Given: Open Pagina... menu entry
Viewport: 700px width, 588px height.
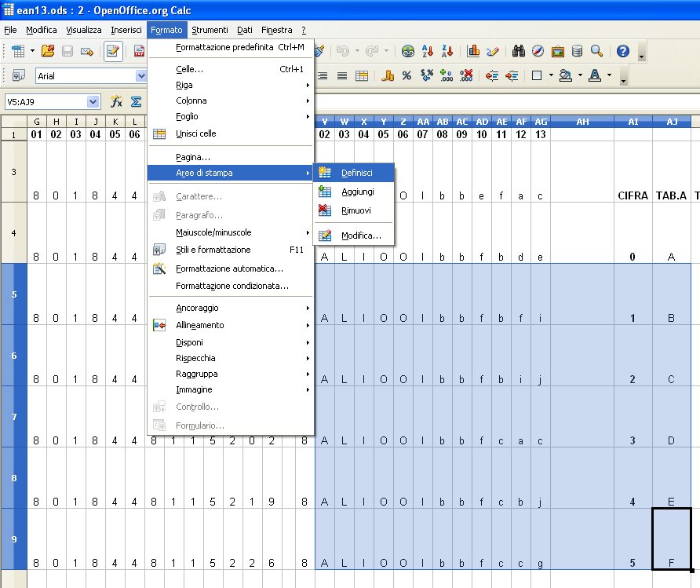Looking at the screenshot, I should [x=231, y=157].
